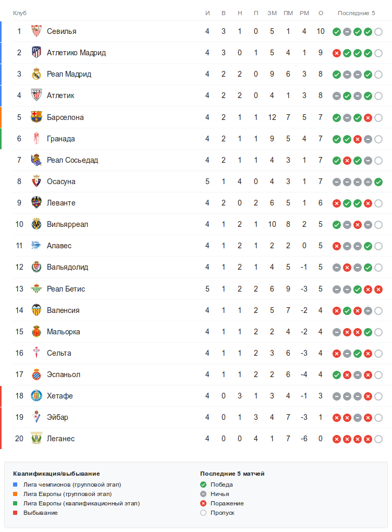Click the Sevilla club crest icon
392x532 pixels.
tap(36, 31)
